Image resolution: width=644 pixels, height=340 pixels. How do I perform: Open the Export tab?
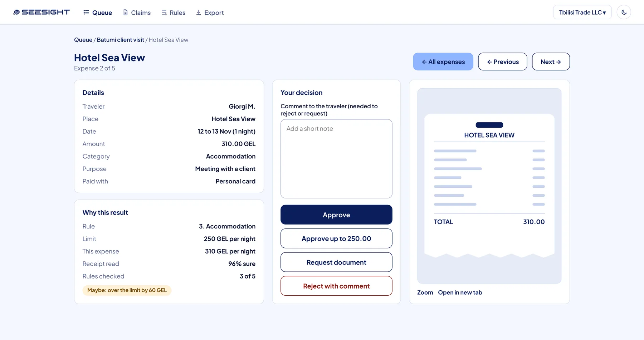coord(210,13)
